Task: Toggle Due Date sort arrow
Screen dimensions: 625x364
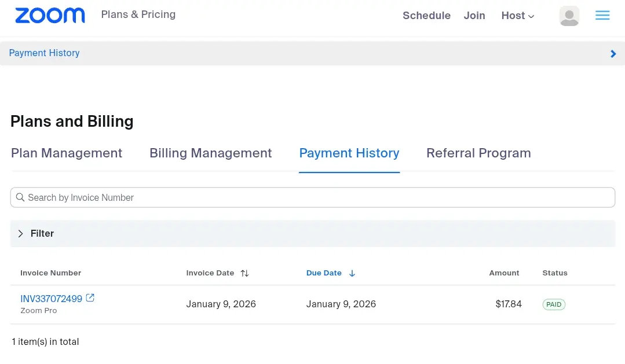Action: (x=352, y=273)
